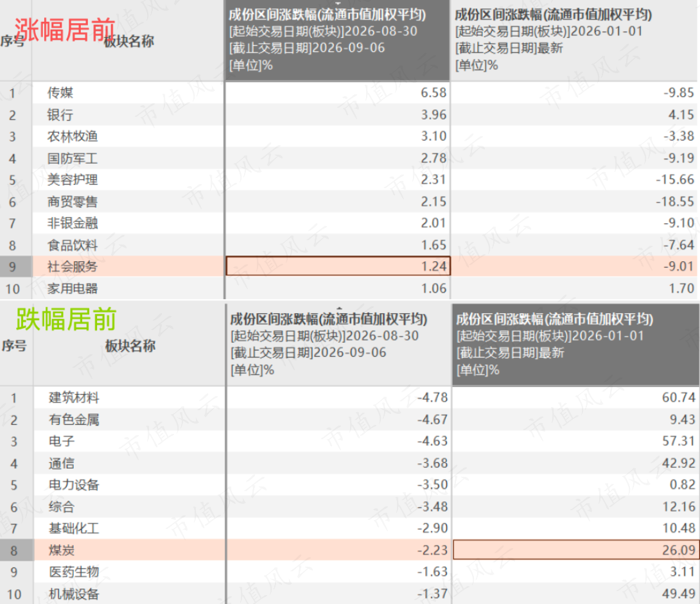Screen dimensions: 700x604
Task: Click top table year-to-date column header
Action: click(575, 40)
